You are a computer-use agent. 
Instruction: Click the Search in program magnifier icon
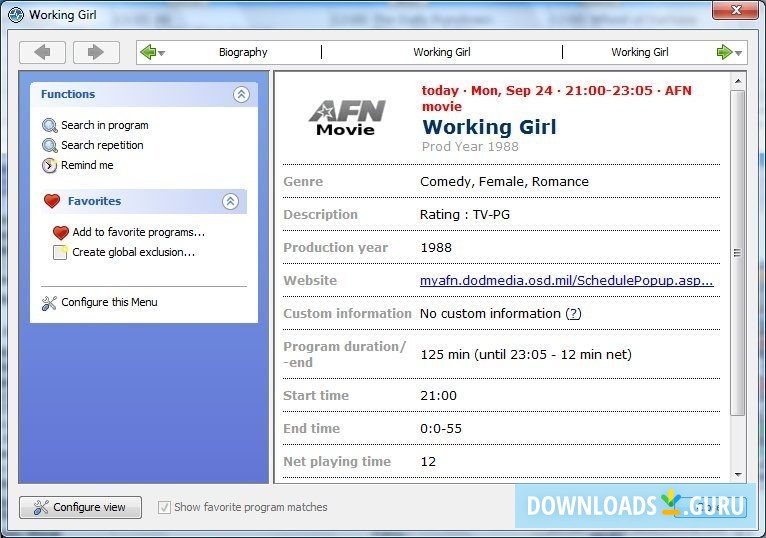(x=50, y=126)
